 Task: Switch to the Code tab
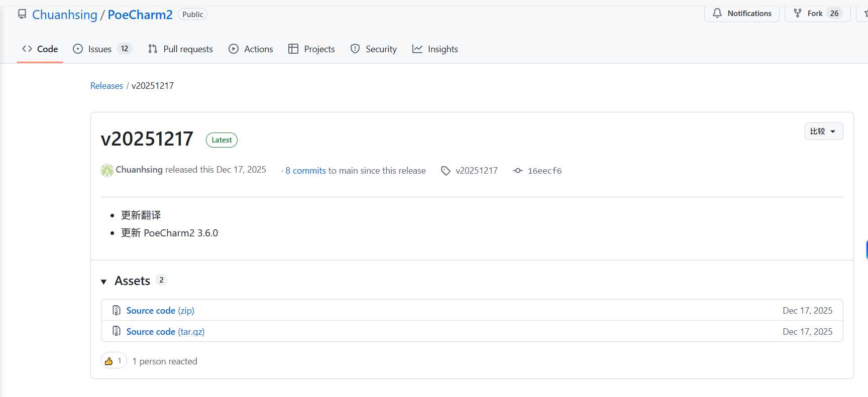point(40,49)
